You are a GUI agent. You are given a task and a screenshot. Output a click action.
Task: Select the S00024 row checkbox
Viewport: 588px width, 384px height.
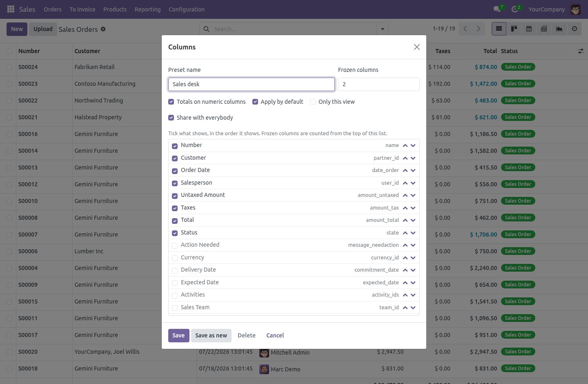coord(9,67)
